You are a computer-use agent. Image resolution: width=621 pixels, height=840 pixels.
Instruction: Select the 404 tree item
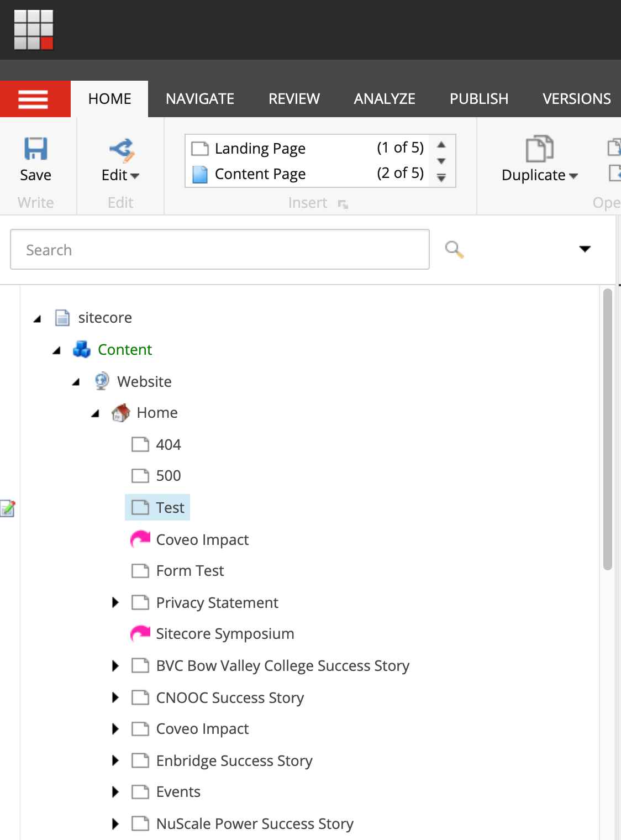tap(169, 444)
